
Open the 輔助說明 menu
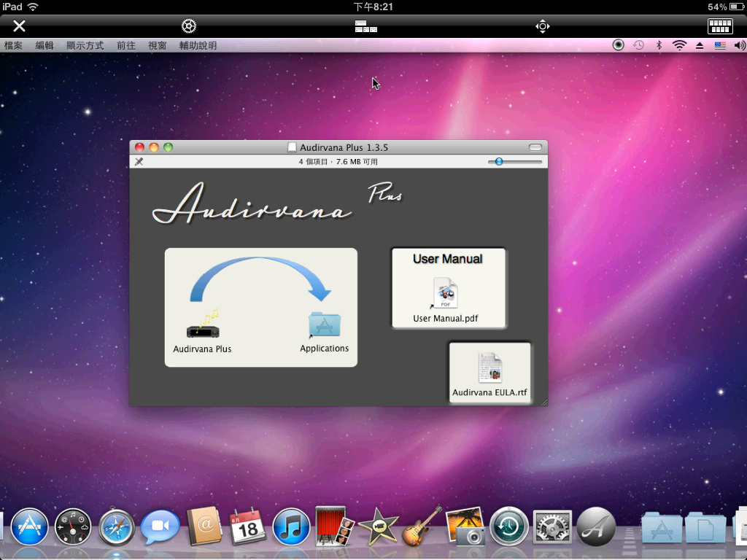tap(198, 46)
